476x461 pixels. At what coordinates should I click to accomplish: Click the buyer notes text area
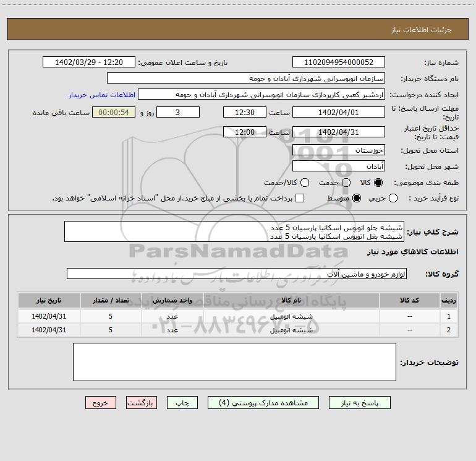234,362
